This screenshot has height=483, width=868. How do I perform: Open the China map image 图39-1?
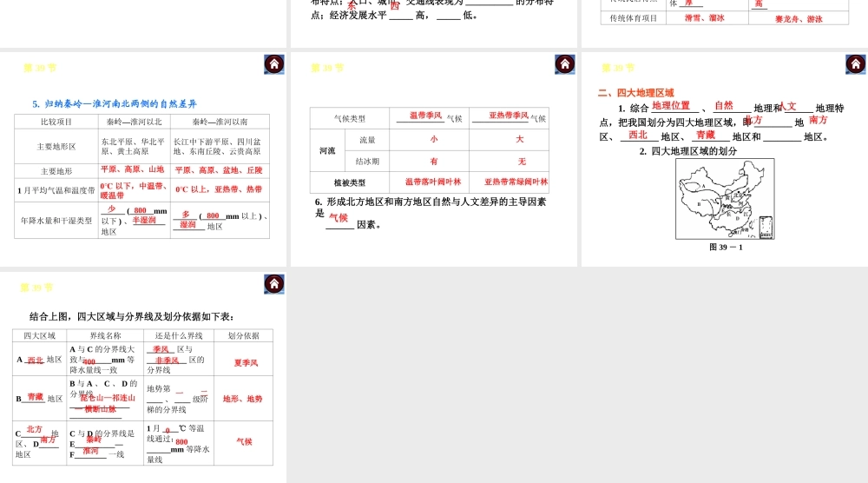(x=725, y=199)
